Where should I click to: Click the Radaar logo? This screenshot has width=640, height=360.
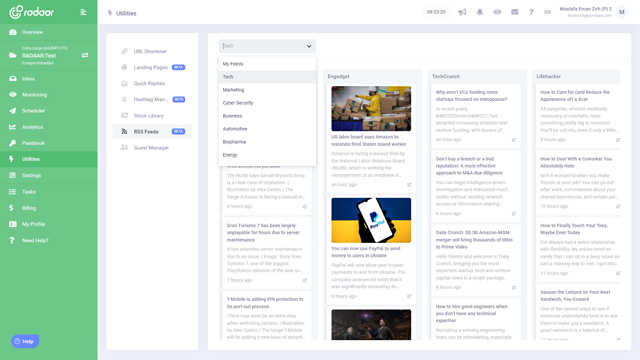click(x=32, y=12)
